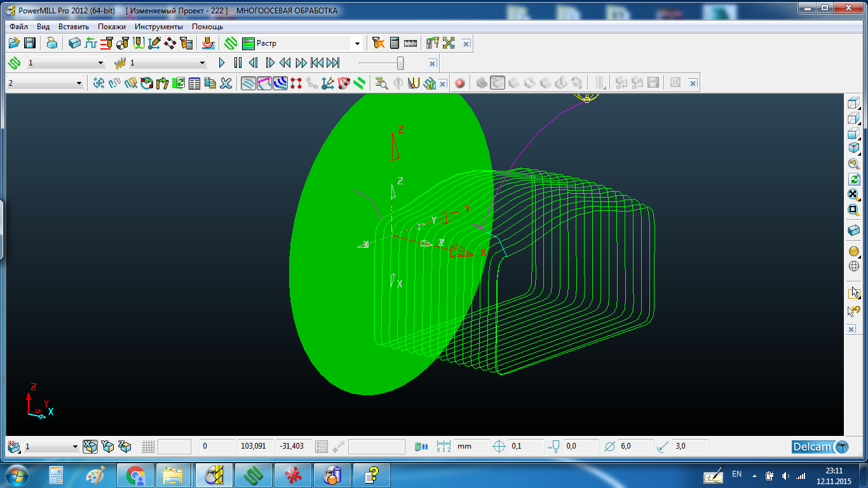The image size is (868, 488).
Task: Open the Start and End Point tool
Action: (122, 43)
